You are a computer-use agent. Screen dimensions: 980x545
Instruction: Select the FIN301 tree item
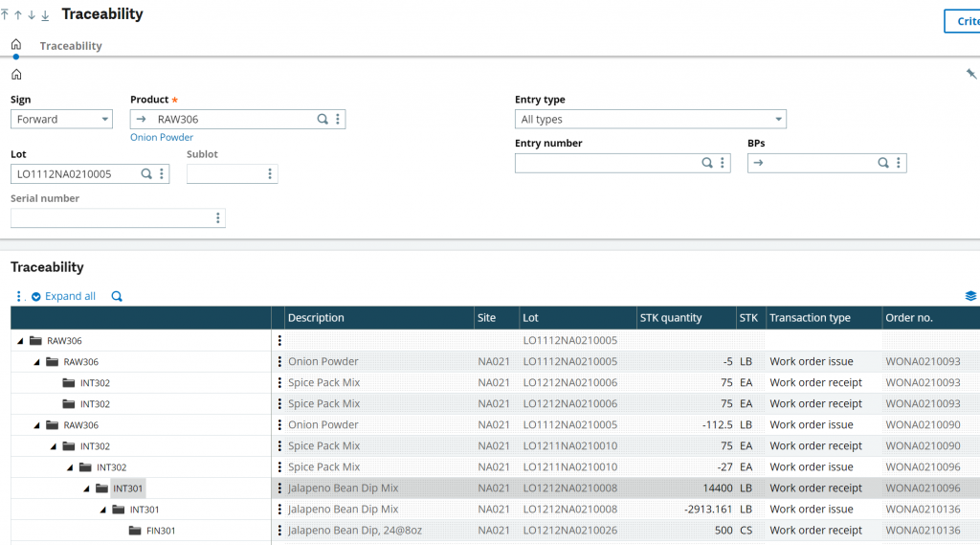(x=161, y=531)
